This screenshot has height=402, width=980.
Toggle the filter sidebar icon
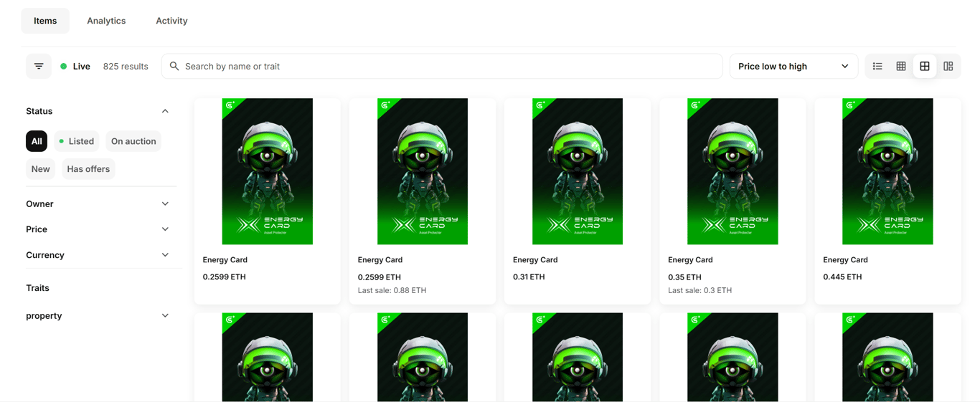tap(39, 66)
